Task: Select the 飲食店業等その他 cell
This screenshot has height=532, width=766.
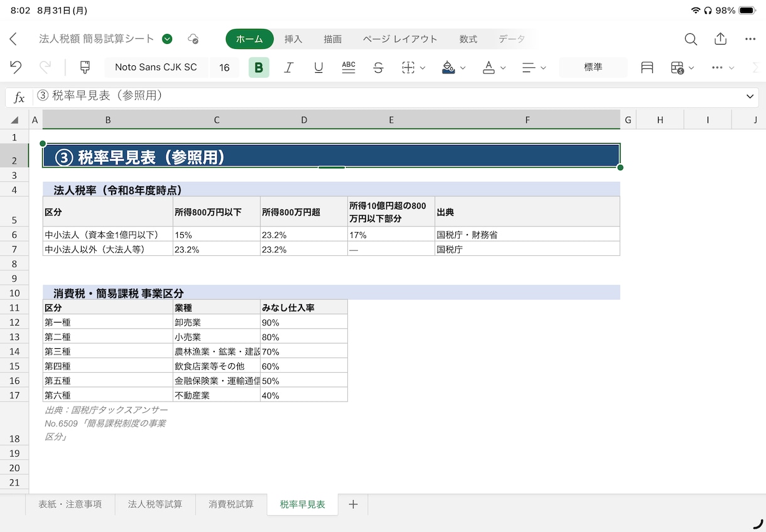Action: (217, 366)
